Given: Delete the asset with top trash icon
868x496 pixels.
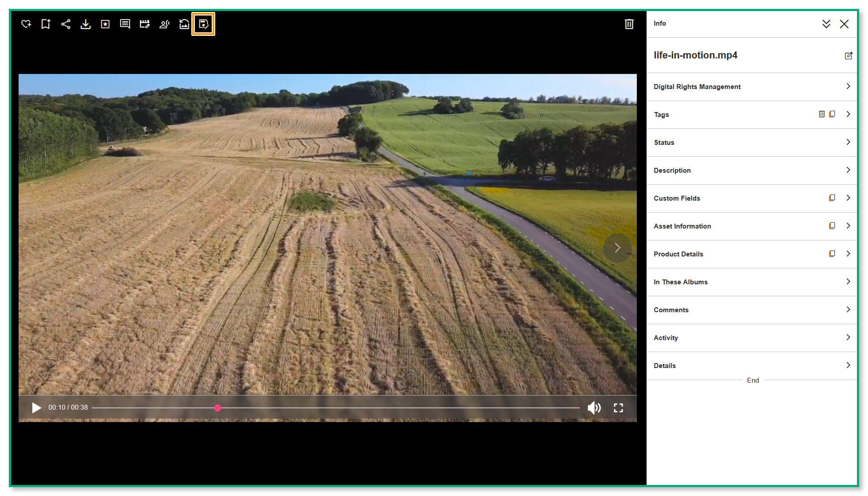Looking at the screenshot, I should 629,24.
